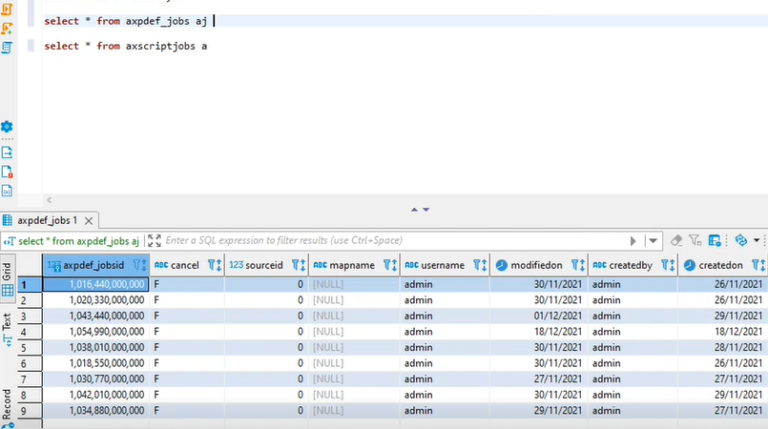Click the axpdef_jobsid column header

pyautogui.click(x=93, y=265)
